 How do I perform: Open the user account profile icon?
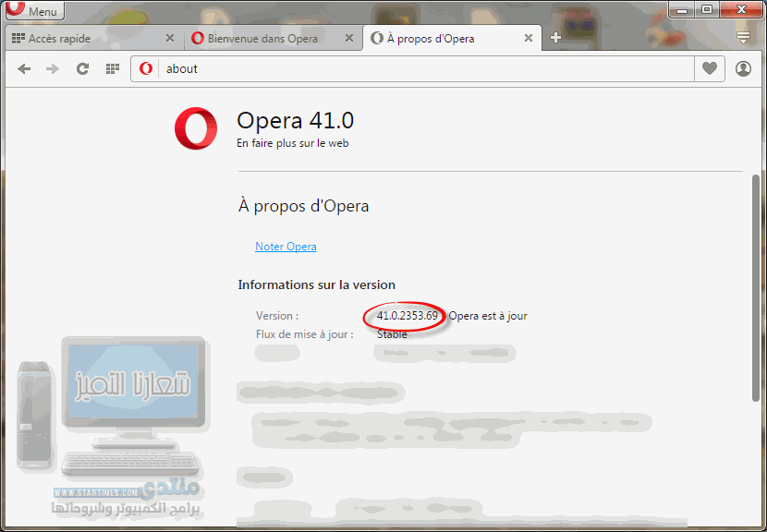[743, 69]
